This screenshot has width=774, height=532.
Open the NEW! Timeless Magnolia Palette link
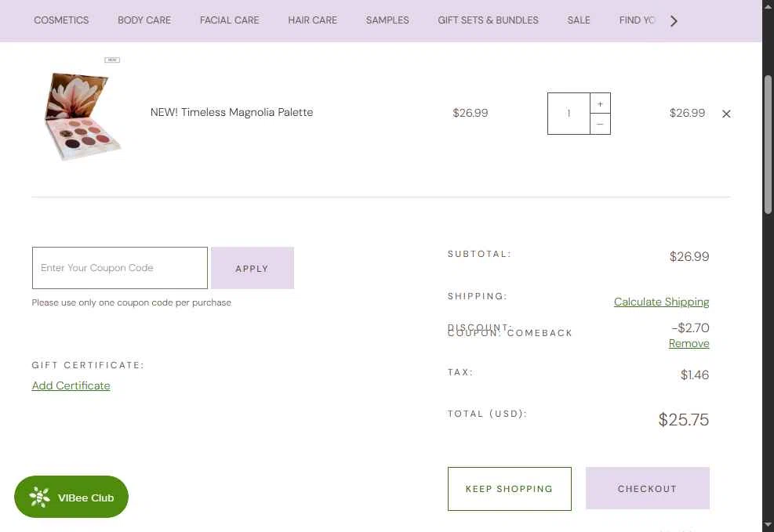[231, 112]
